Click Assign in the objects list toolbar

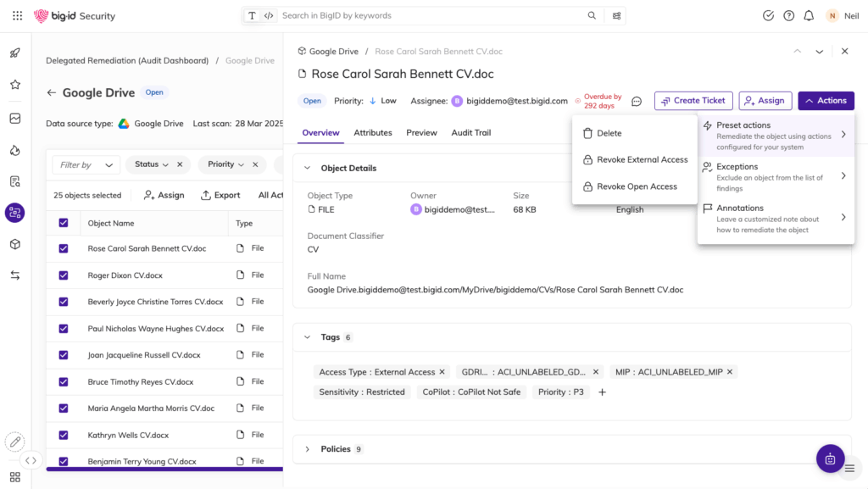tap(164, 195)
